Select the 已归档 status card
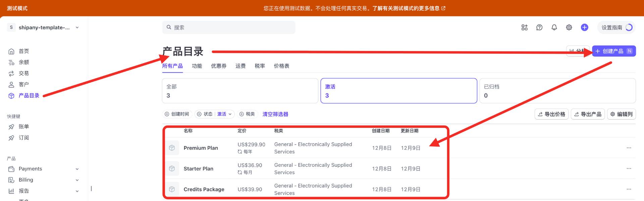Image resolution: width=644 pixels, height=201 pixels. (557, 91)
